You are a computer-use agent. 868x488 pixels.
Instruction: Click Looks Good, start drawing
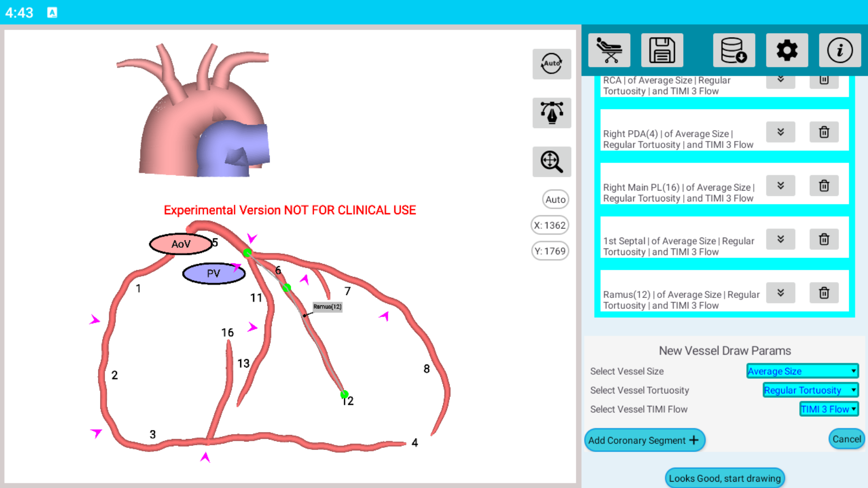[724, 478]
